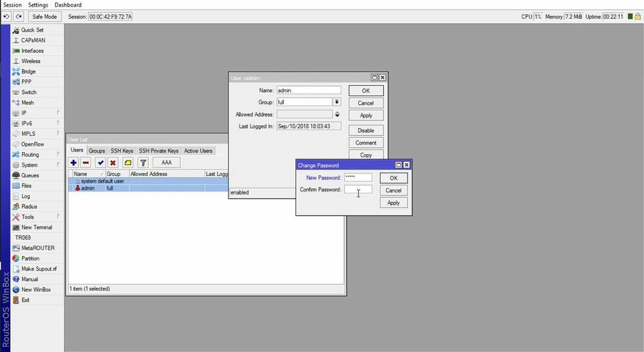Click OK in User admin window

coord(366,91)
